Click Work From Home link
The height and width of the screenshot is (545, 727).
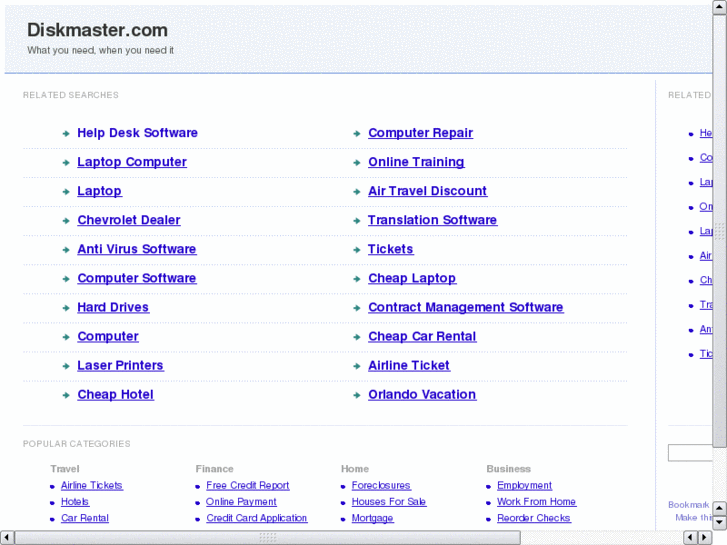pyautogui.click(x=536, y=502)
